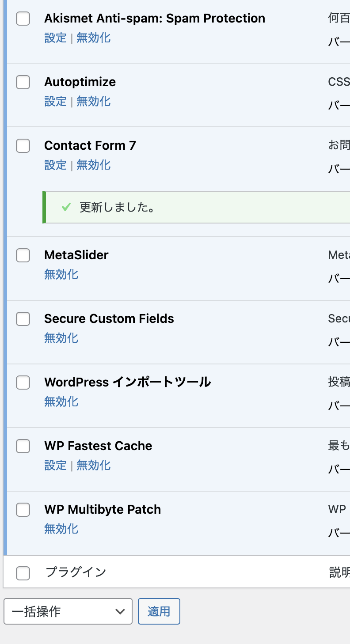
Task: Tick the WordPress インポートツール checkbox
Action: 23,383
